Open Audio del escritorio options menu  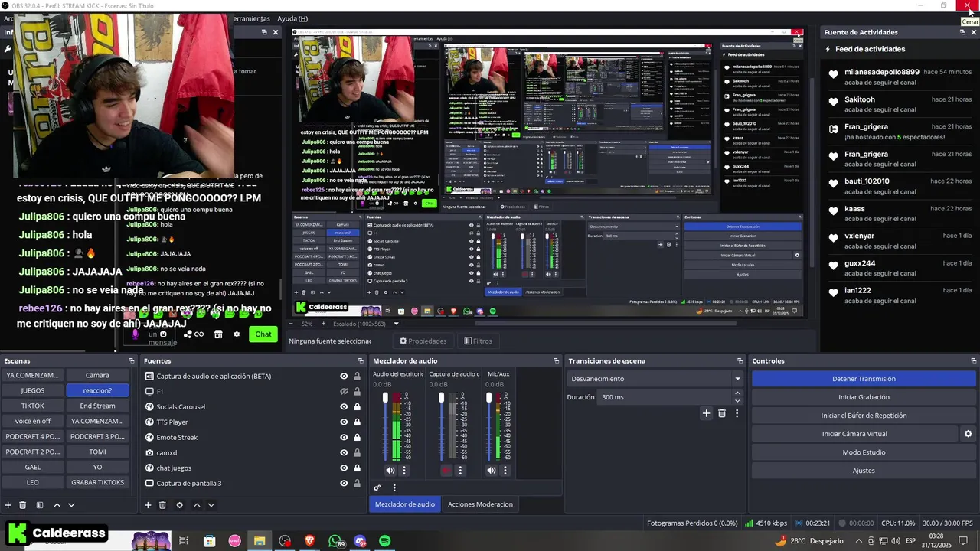tap(404, 471)
